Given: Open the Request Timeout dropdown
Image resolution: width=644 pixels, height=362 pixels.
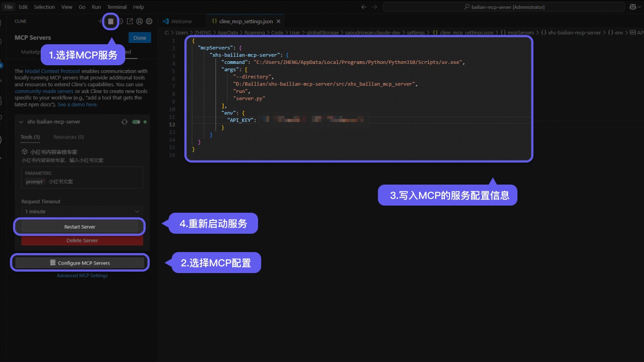Looking at the screenshot, I should pos(82,211).
